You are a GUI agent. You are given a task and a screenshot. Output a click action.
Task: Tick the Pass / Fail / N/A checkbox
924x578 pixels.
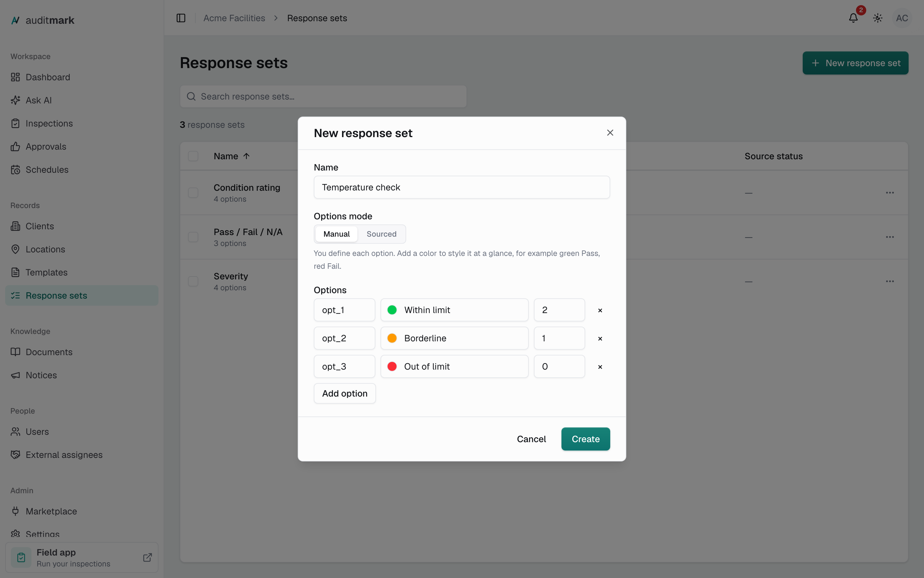point(193,237)
